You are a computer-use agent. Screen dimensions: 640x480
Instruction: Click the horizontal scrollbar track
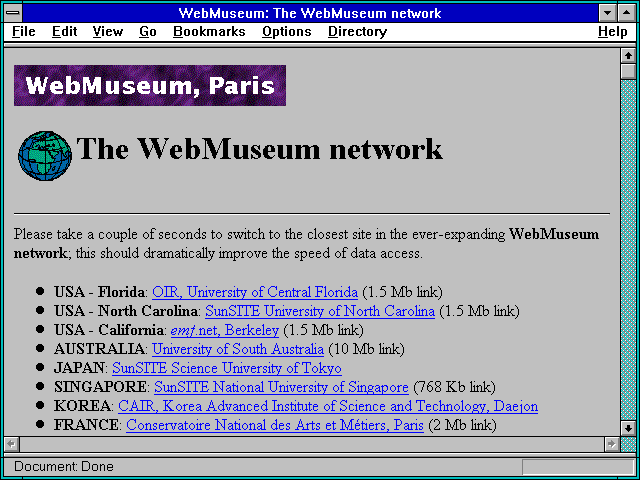tap(311, 444)
